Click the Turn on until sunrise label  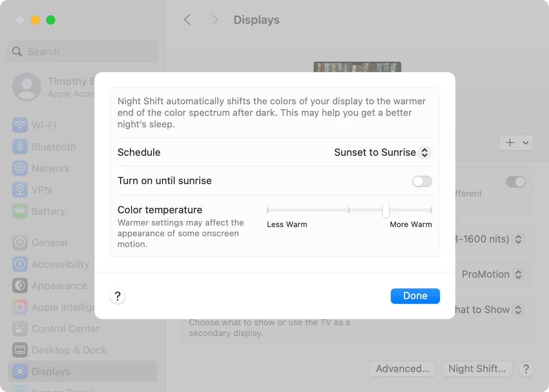pos(165,181)
